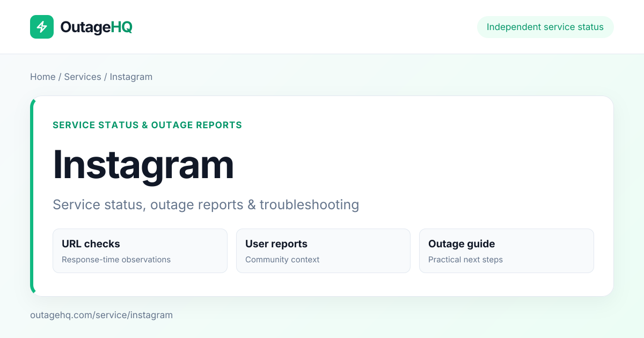Open Services in the breadcrumb
This screenshot has height=338, width=644.
click(83, 77)
